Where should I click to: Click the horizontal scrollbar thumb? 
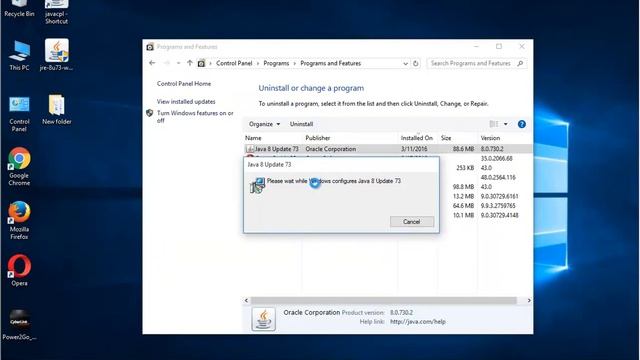[x=384, y=300]
